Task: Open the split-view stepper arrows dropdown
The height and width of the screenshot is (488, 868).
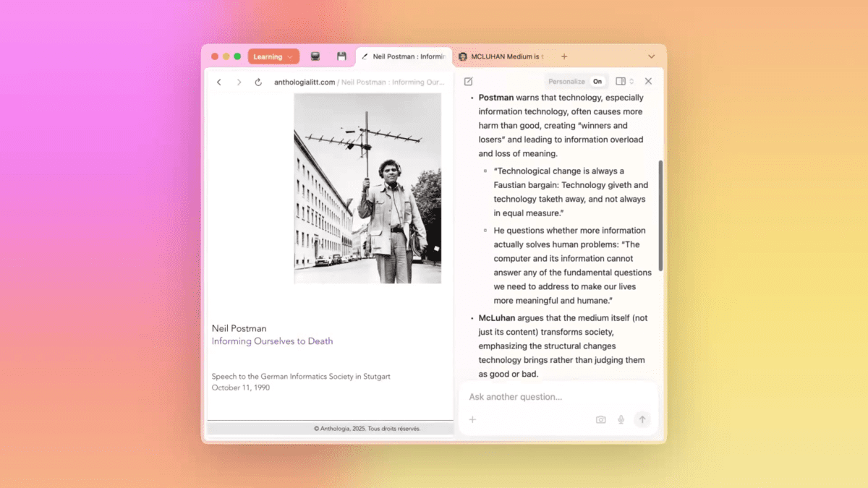Action: click(x=632, y=81)
